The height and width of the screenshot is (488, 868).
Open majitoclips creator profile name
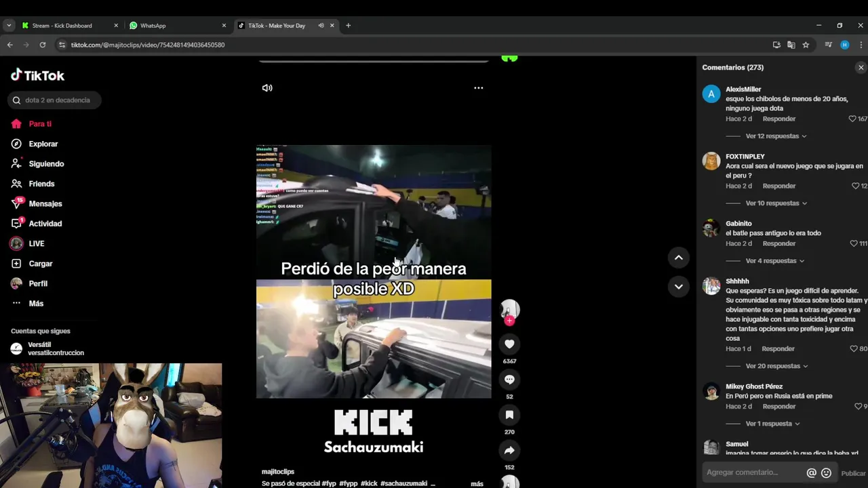tap(278, 472)
